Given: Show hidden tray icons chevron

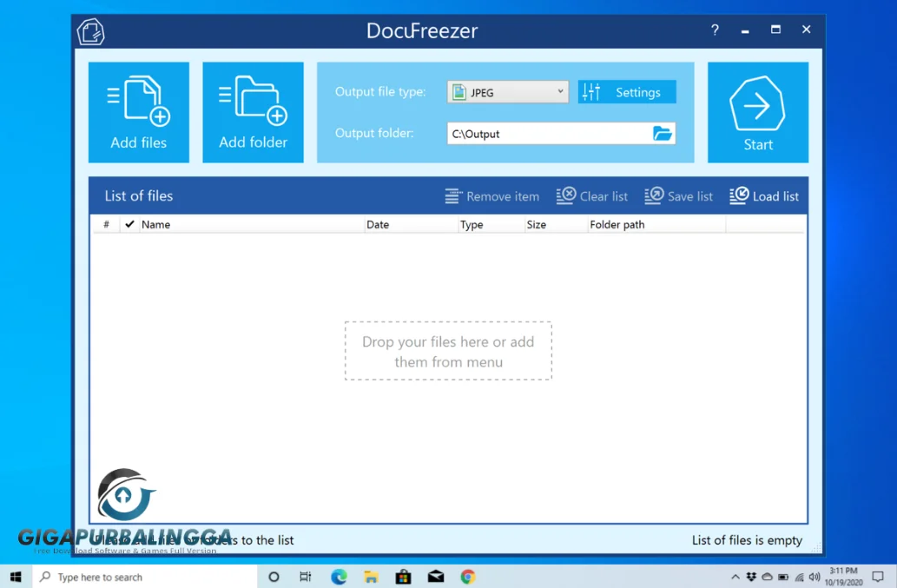Looking at the screenshot, I should point(735,577).
